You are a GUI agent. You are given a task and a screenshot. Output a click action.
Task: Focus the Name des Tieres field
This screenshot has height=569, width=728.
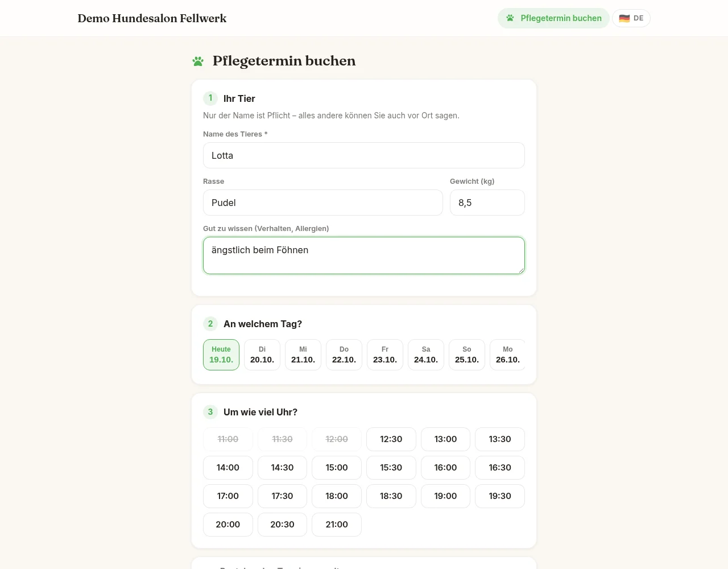[364, 155]
